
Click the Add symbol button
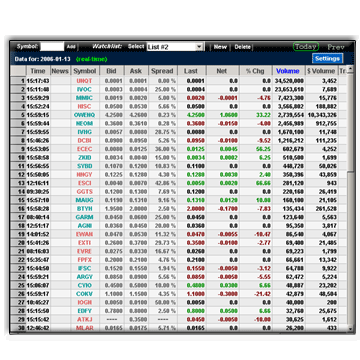tap(71, 47)
